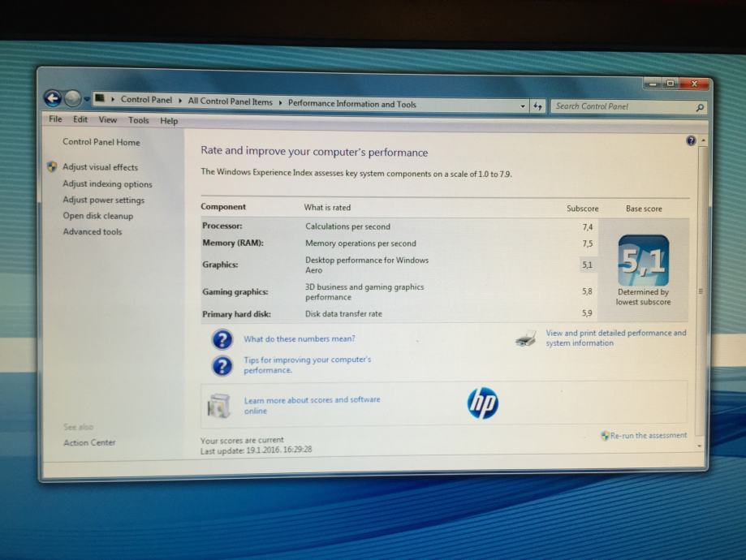Viewport: 746px width, 560px height.
Task: Click the hard disk subscore 5,9
Action: click(587, 313)
